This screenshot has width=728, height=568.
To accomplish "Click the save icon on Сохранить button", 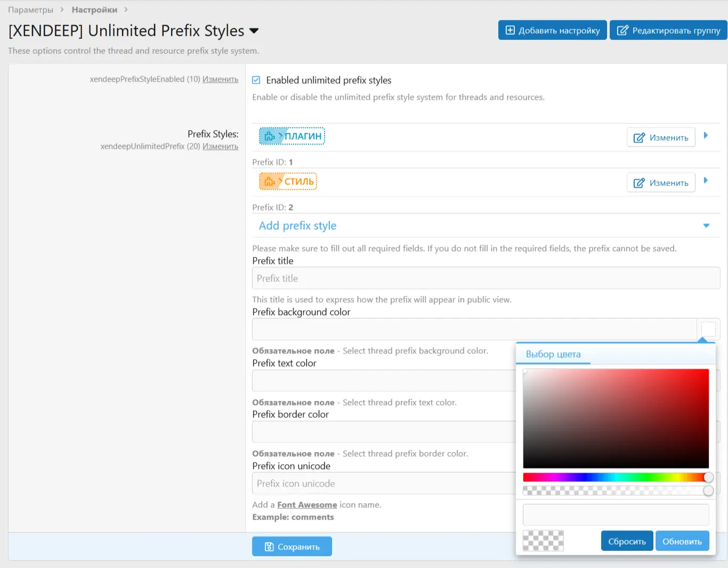I will click(269, 547).
